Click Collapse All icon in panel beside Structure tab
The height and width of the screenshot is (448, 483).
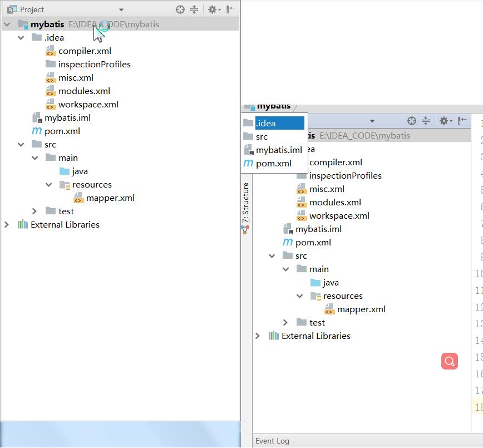click(425, 121)
